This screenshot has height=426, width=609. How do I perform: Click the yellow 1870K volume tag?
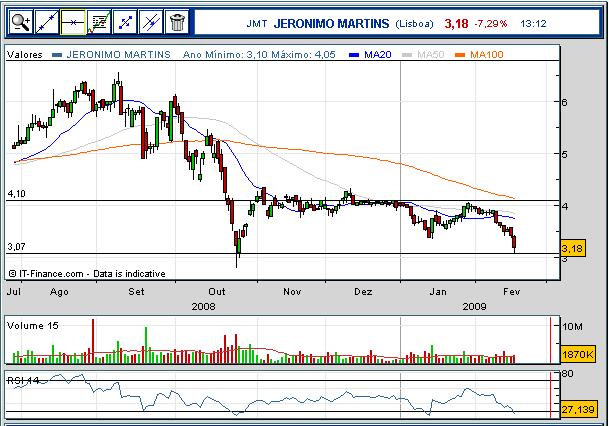click(578, 354)
